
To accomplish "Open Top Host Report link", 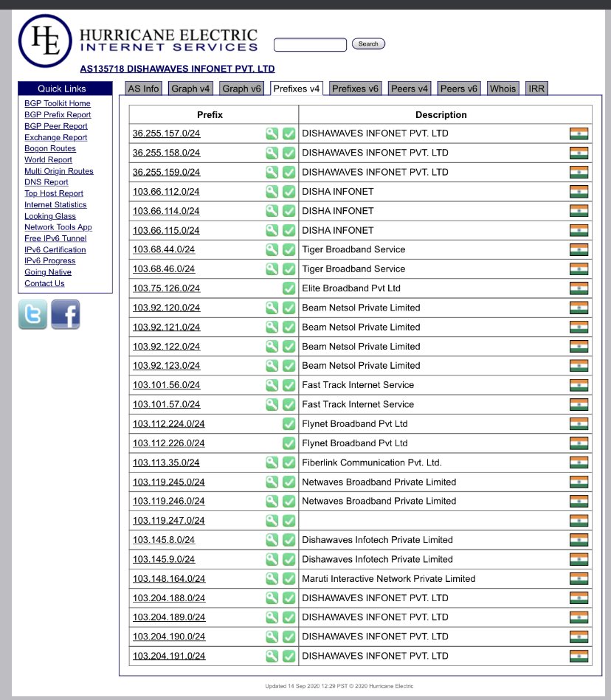I will click(54, 193).
